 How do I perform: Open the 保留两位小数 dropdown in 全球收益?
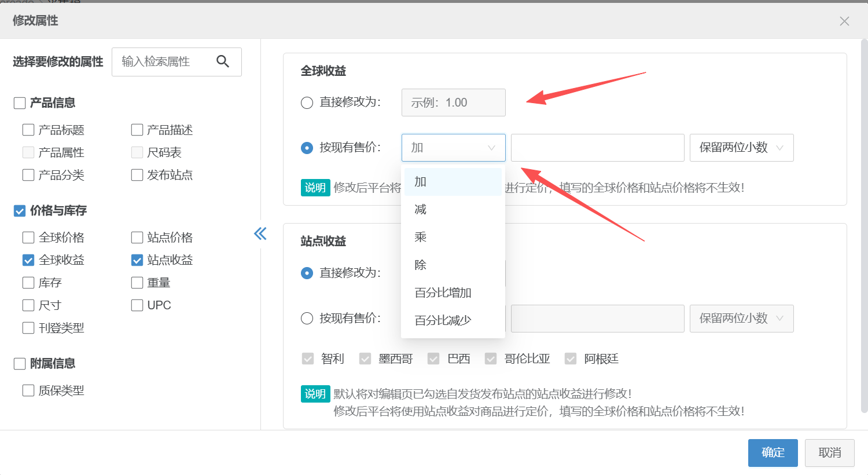[741, 148]
